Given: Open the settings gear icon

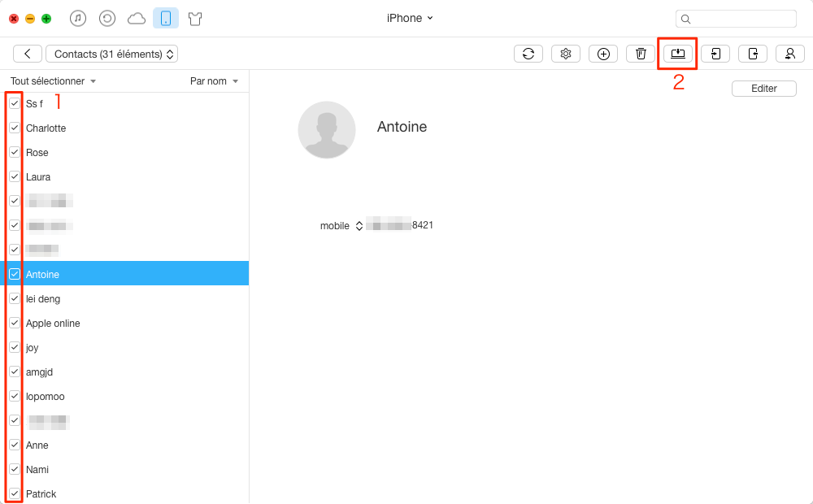Looking at the screenshot, I should [566, 54].
